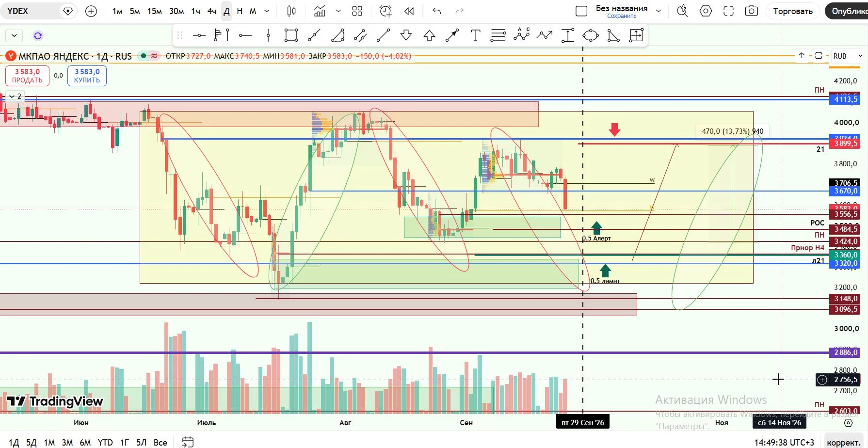The height and width of the screenshot is (448, 868).
Task: Select the 5м timeframe
Action: pyautogui.click(x=135, y=11)
